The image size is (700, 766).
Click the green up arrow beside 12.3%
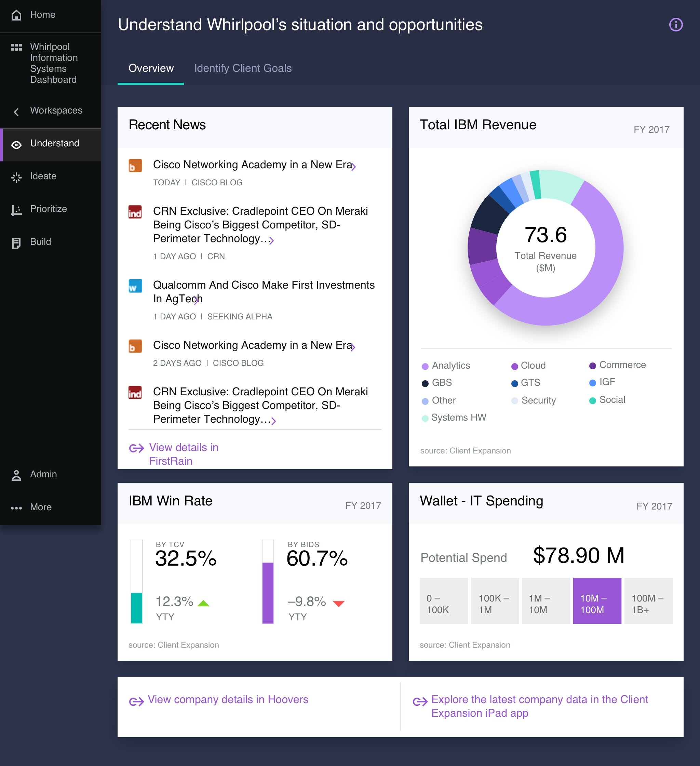204,603
